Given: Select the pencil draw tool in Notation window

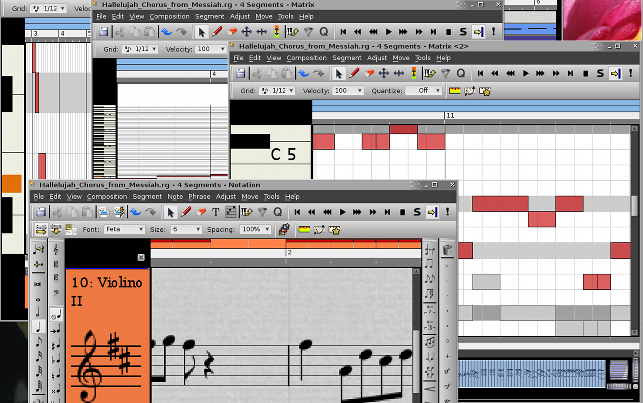Looking at the screenshot, I should (x=186, y=212).
